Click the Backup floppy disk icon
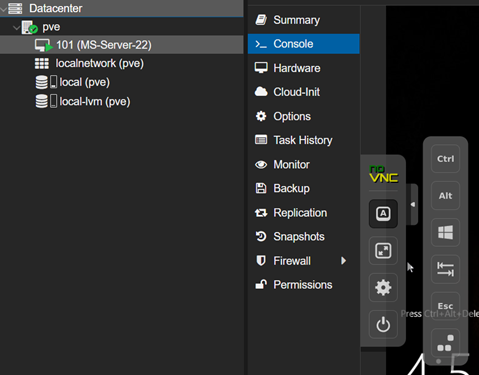This screenshot has width=479, height=375. coord(261,188)
